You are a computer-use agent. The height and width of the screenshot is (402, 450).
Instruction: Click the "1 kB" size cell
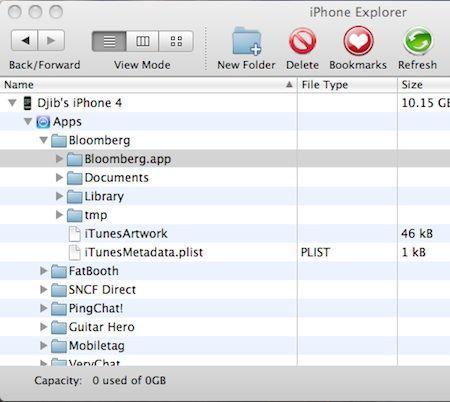pos(413,252)
